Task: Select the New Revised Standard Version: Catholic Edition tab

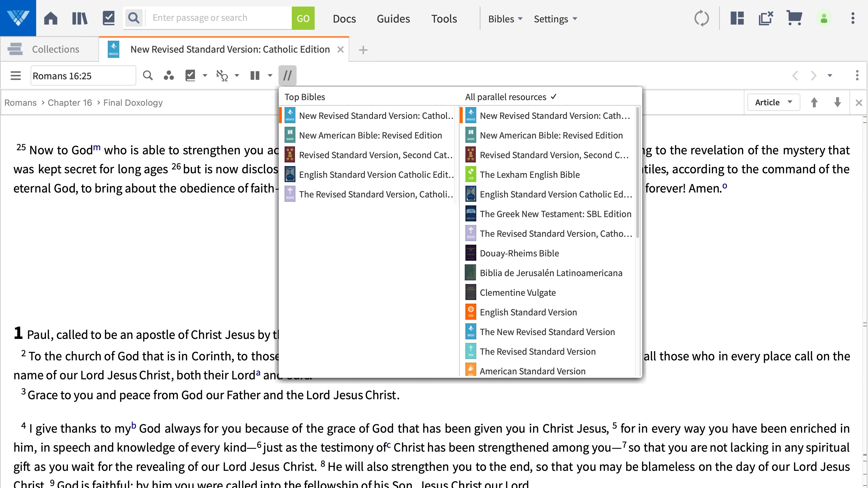Action: click(224, 49)
